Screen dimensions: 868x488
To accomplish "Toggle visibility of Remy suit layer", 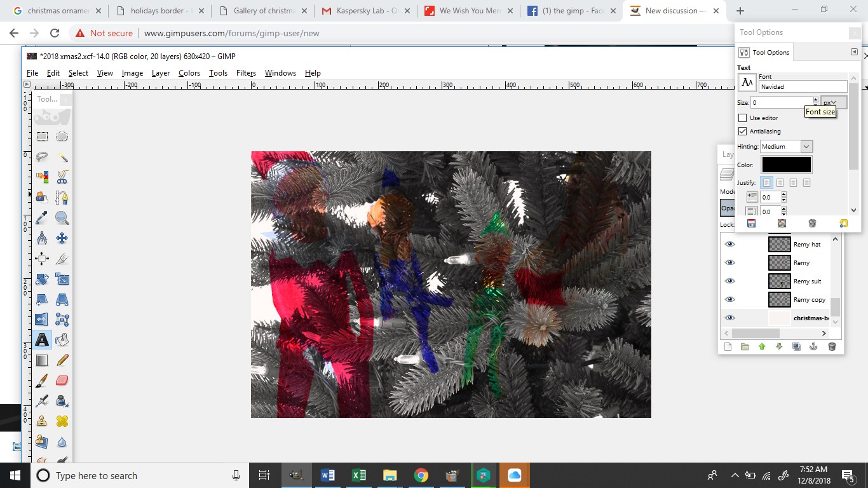I will [729, 281].
